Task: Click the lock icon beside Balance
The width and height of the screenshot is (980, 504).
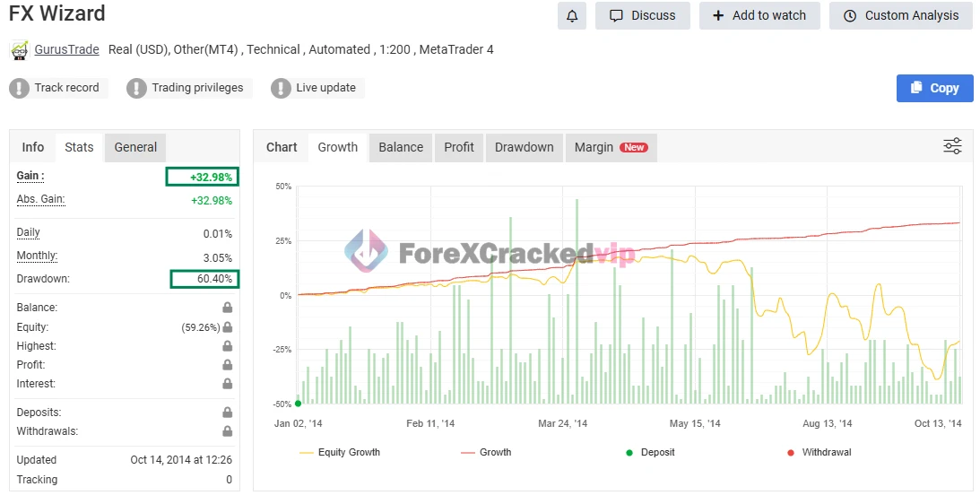Action: point(228,308)
